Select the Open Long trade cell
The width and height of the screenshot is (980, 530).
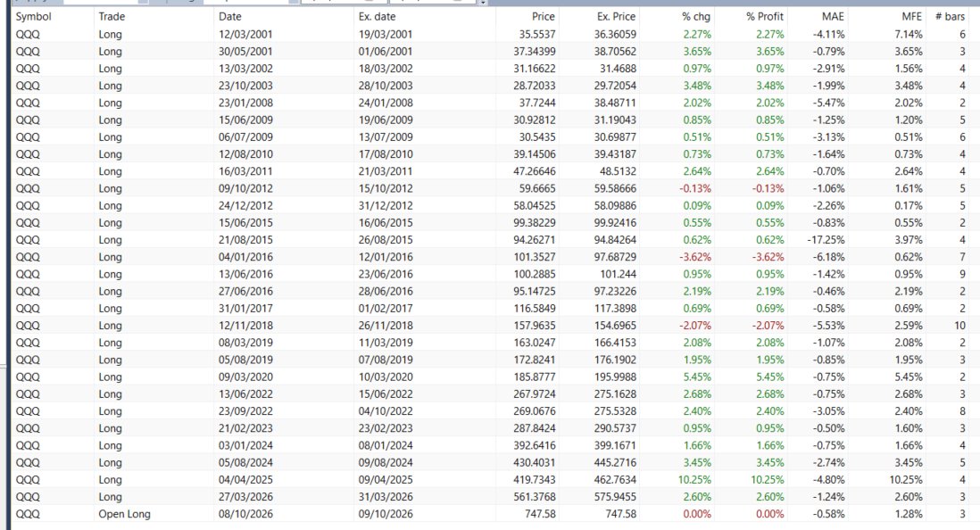[x=124, y=514]
